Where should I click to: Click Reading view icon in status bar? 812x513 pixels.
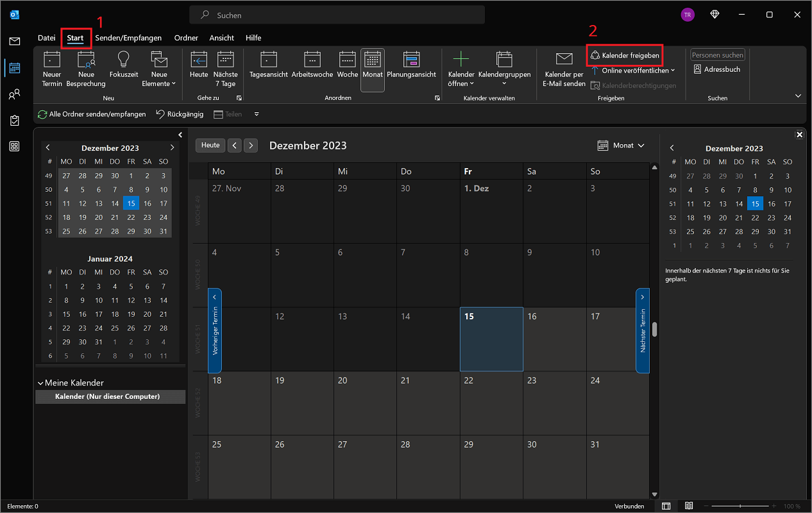click(689, 507)
